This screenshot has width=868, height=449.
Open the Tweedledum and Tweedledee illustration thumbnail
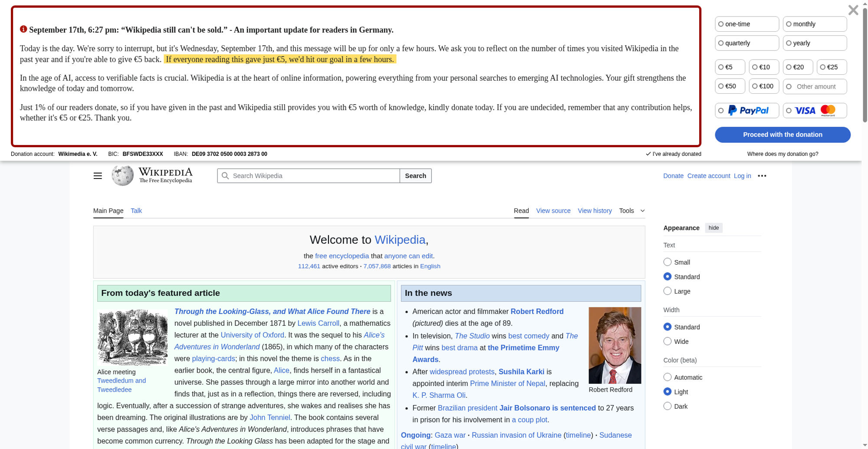(132, 337)
